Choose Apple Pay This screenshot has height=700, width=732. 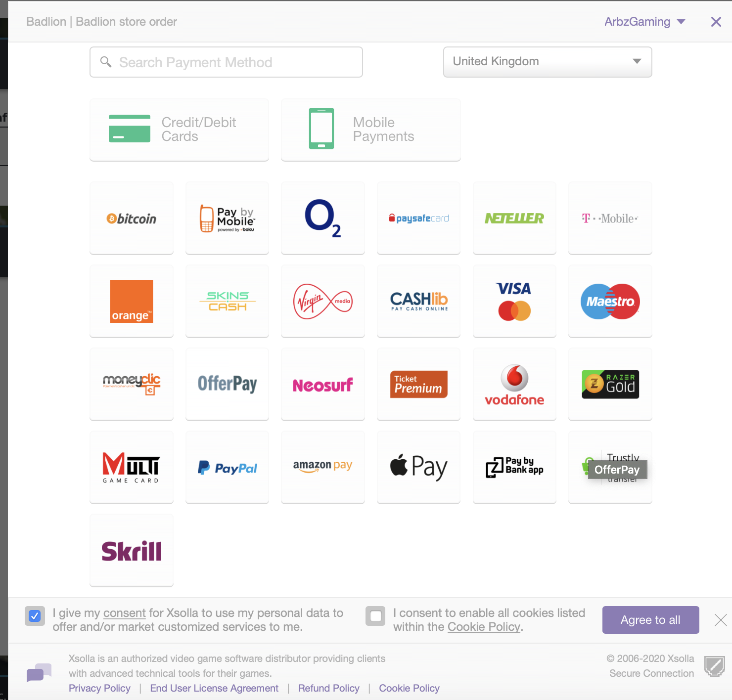418,467
